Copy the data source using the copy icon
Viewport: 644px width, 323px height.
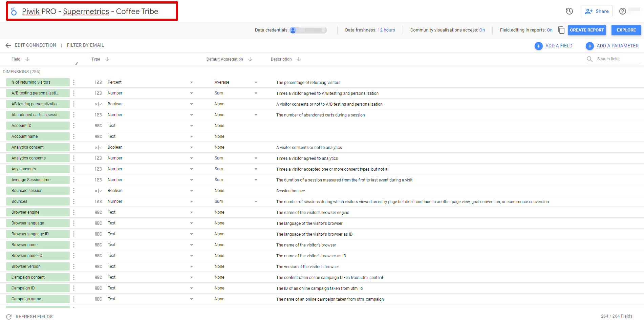[x=561, y=30]
